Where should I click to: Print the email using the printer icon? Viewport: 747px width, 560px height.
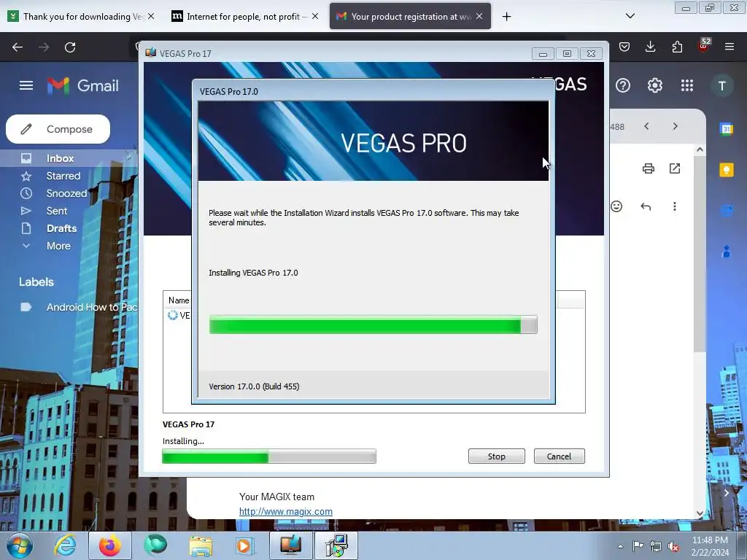point(649,168)
